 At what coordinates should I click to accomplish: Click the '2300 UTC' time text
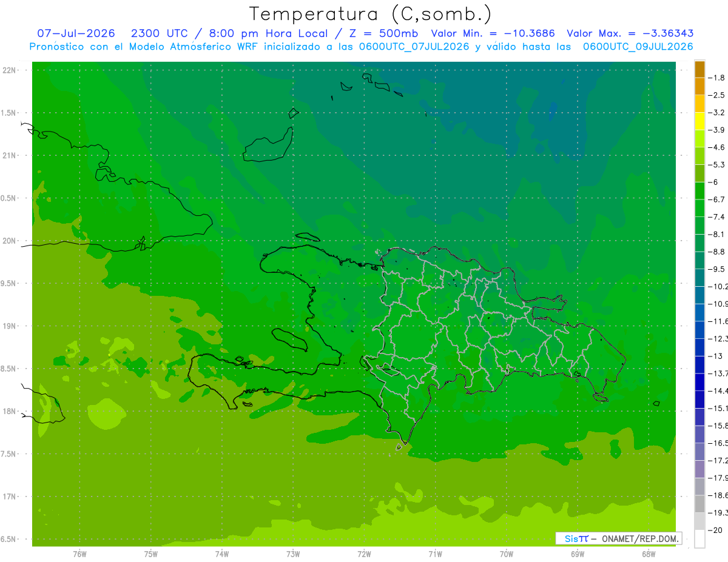click(x=160, y=33)
